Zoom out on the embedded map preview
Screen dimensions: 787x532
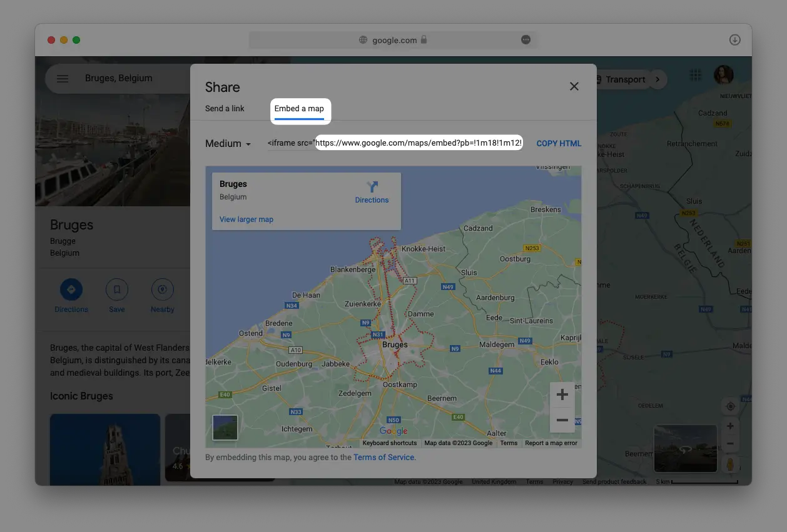click(x=562, y=420)
